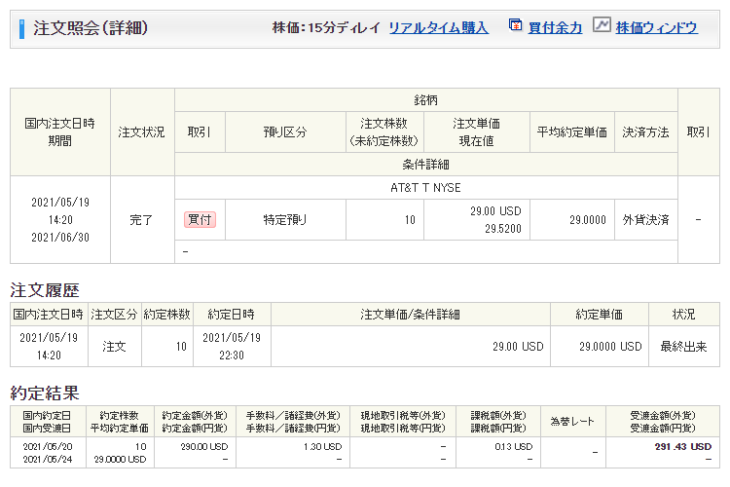
Task: Click the red 買付 badge
Action: pos(200,219)
